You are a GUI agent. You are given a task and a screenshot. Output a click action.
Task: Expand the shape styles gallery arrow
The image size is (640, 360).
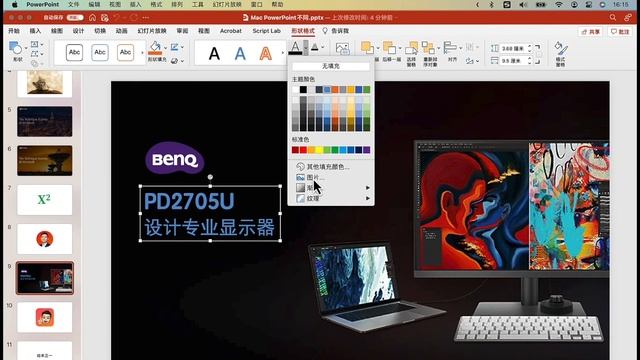(x=142, y=53)
